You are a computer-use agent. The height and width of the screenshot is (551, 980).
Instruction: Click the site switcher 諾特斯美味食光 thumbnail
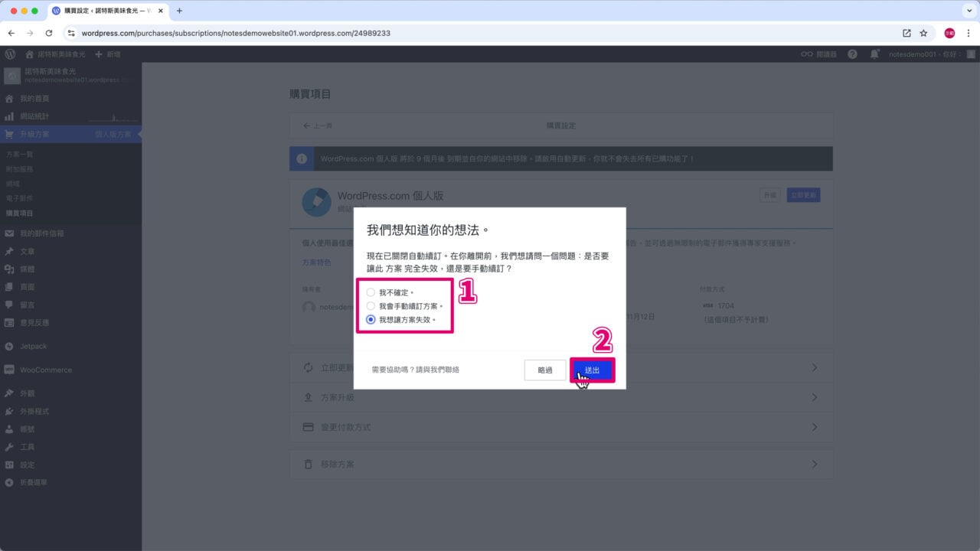[x=11, y=75]
